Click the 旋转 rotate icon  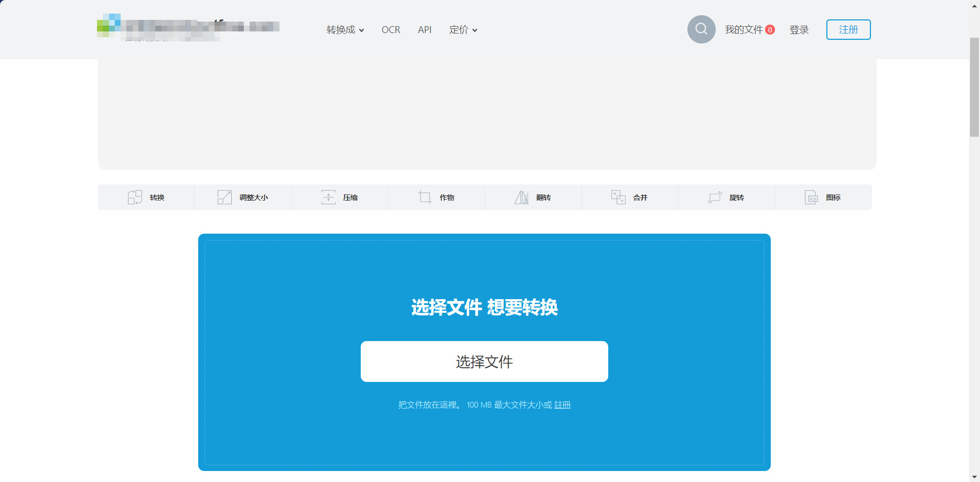(715, 197)
